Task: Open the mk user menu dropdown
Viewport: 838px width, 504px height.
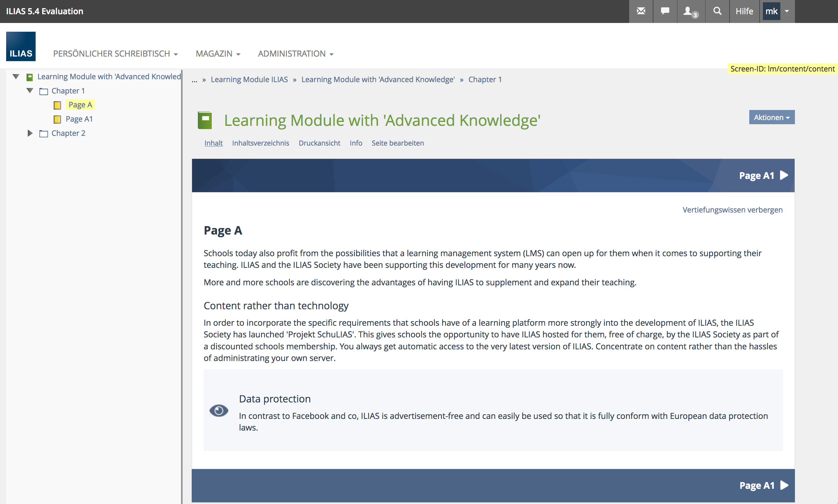Action: [786, 11]
